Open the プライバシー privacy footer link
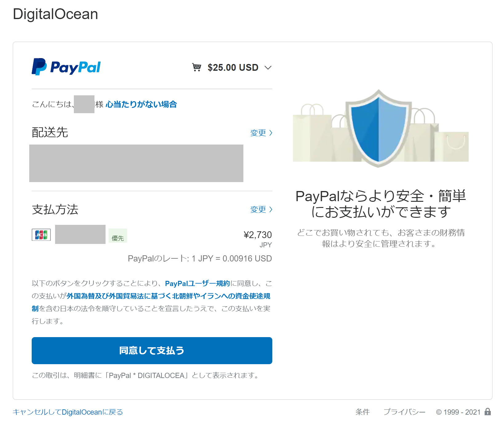 (x=404, y=412)
